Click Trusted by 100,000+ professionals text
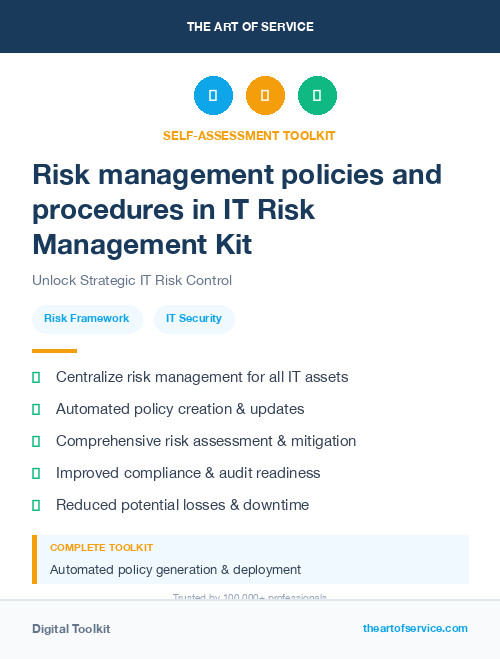 click(250, 596)
